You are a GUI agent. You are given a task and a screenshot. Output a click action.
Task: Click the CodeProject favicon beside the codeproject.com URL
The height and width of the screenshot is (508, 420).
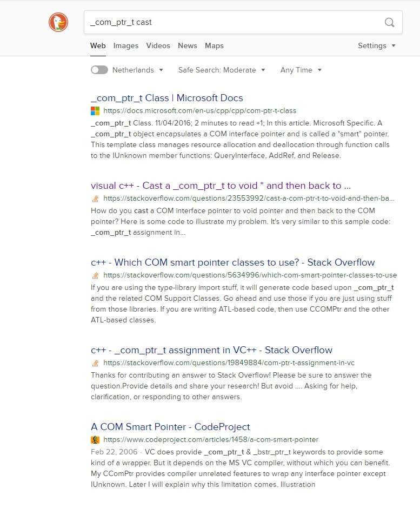(x=95, y=440)
